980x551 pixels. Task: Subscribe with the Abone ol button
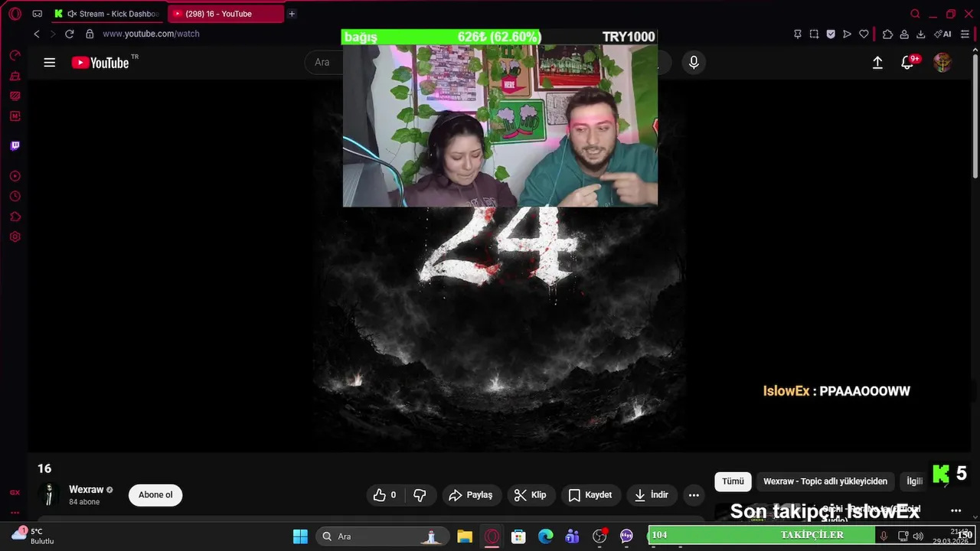click(155, 495)
